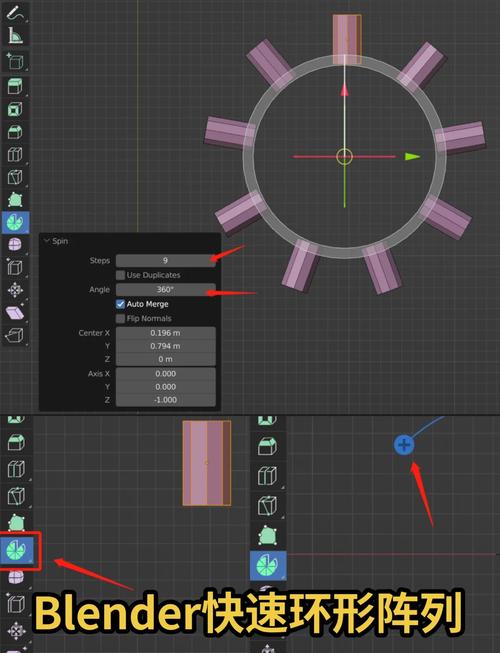Select the Edge Slide tool in the top view
This screenshot has width=500, height=653.
tap(15, 267)
